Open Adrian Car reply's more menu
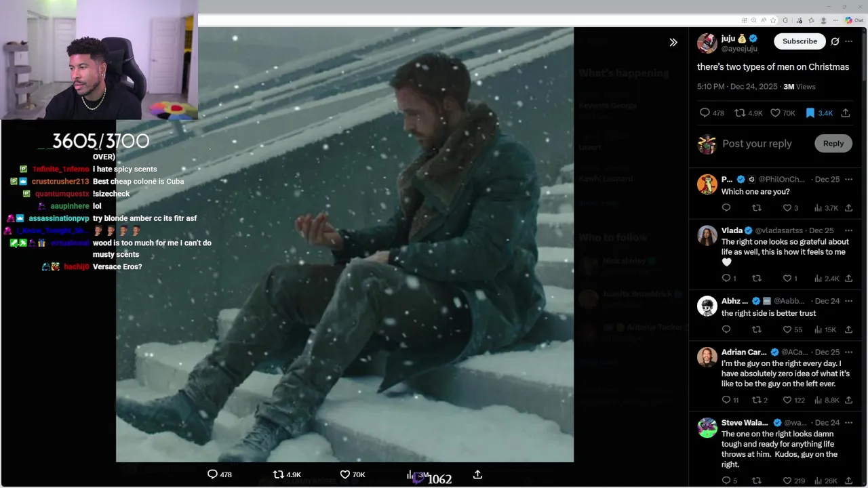 click(x=848, y=352)
